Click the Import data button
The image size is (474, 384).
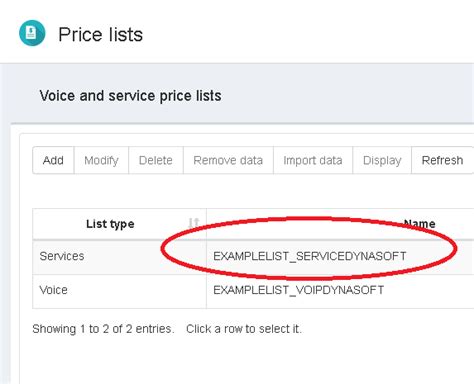313,160
